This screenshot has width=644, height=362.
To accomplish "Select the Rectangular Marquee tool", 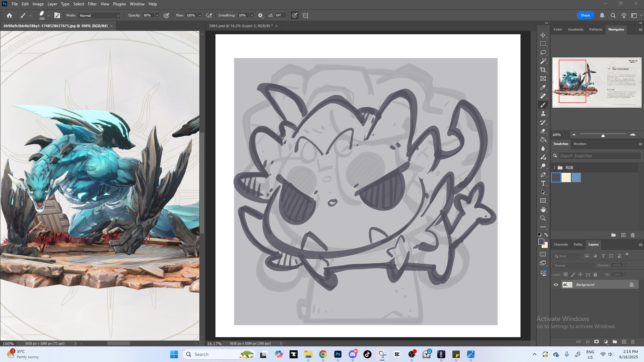I will (543, 44).
